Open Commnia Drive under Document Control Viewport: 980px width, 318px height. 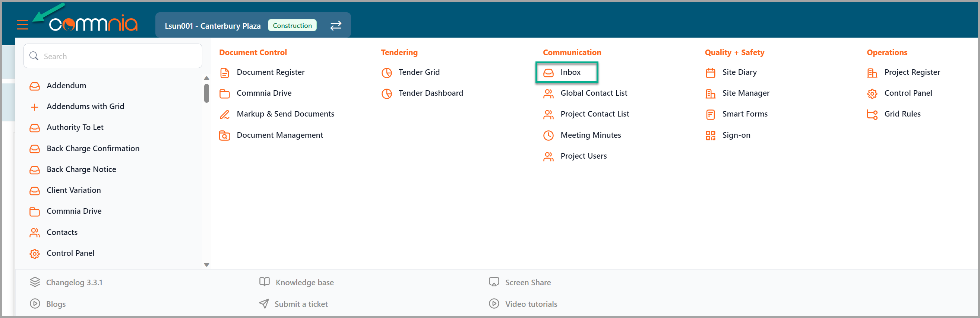264,93
